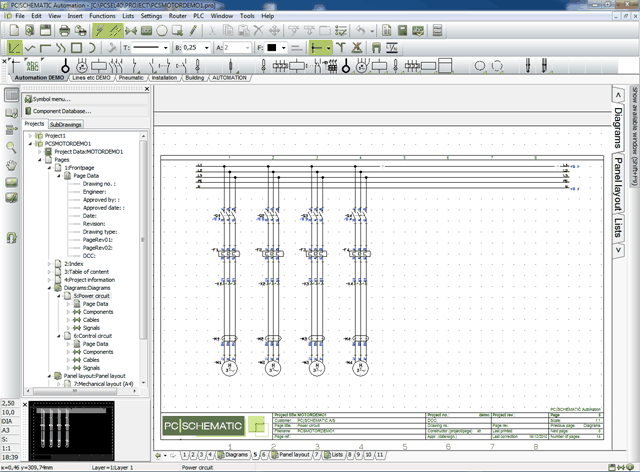The width and height of the screenshot is (640, 472).
Task: Pick the ABC text symbol in pickmenu
Action: [x=32, y=66]
